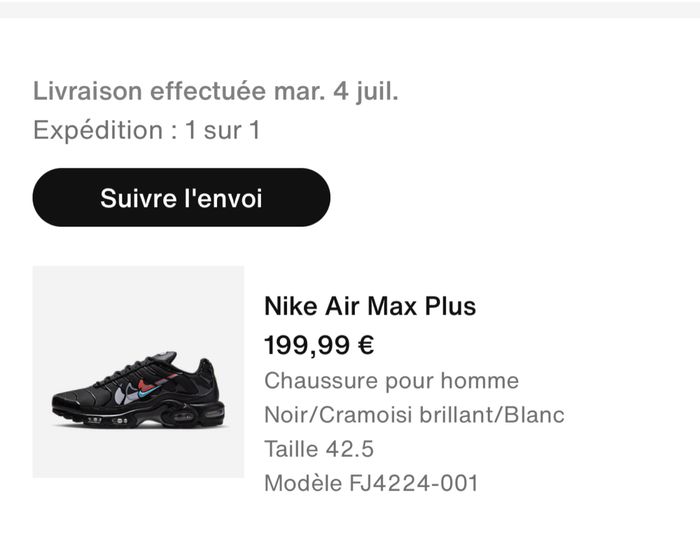Viewport: 700px width, 554px height.
Task: Click the Livraison effectuée delivery status heading
Action: tap(216, 92)
